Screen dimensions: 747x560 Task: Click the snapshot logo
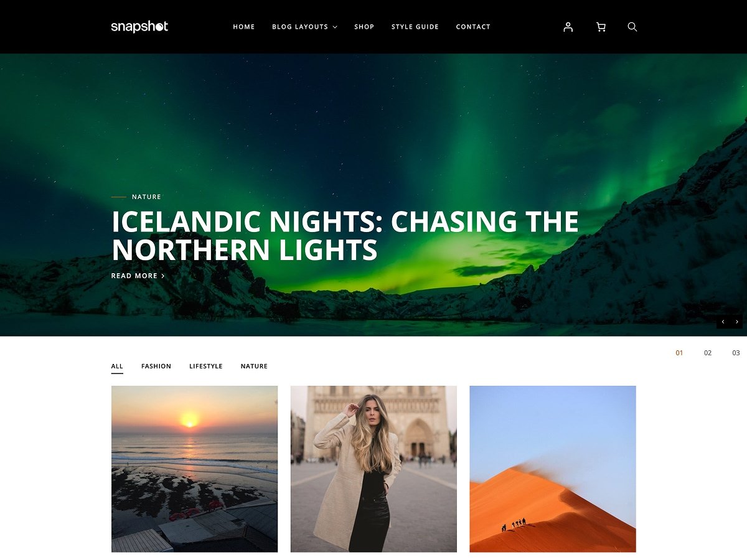coord(139,27)
